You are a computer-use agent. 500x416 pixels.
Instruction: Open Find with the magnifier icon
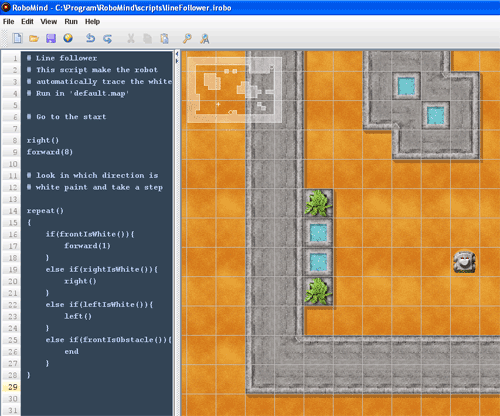tap(187, 39)
